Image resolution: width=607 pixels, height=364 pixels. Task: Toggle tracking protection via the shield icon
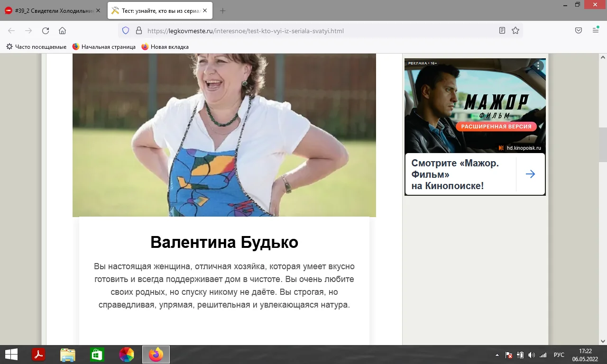125,30
